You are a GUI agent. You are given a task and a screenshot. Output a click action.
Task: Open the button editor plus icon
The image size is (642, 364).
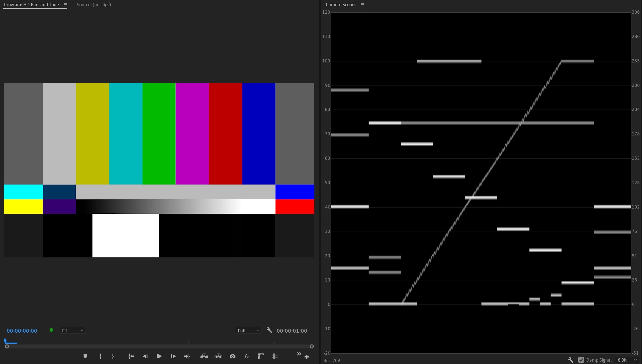pyautogui.click(x=307, y=357)
